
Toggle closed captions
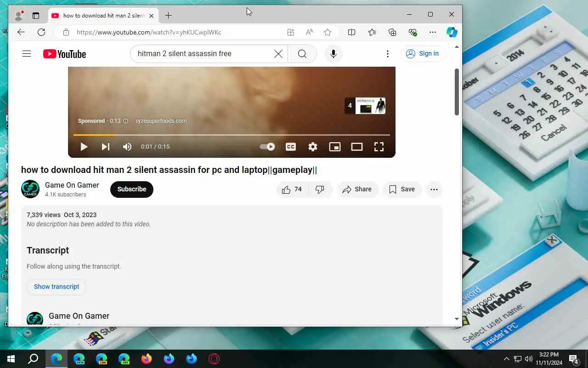pyautogui.click(x=291, y=147)
